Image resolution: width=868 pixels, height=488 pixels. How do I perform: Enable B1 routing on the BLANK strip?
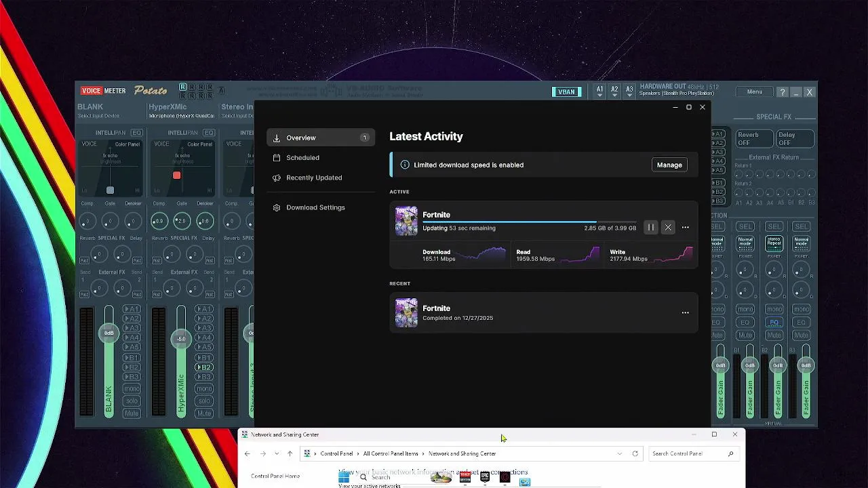pyautogui.click(x=132, y=357)
